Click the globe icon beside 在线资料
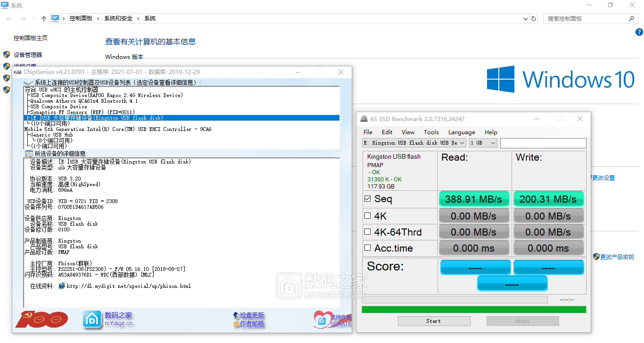 pos(62,286)
